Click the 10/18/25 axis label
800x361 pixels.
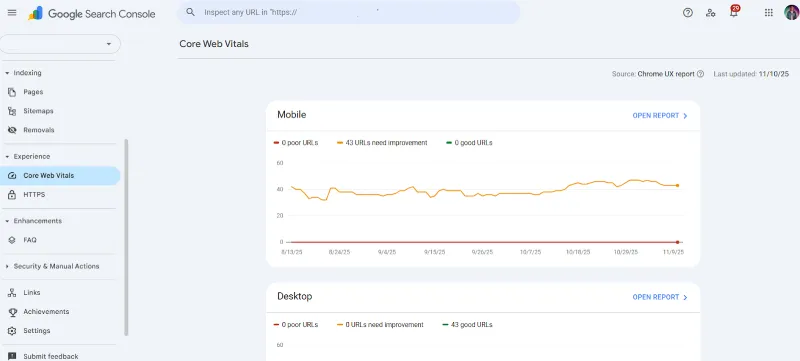point(578,252)
